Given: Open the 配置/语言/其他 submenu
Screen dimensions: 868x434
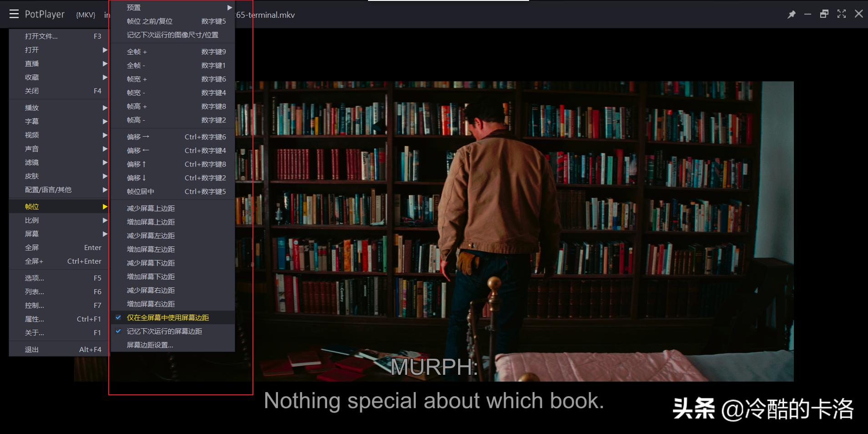Looking at the screenshot, I should coord(59,189).
